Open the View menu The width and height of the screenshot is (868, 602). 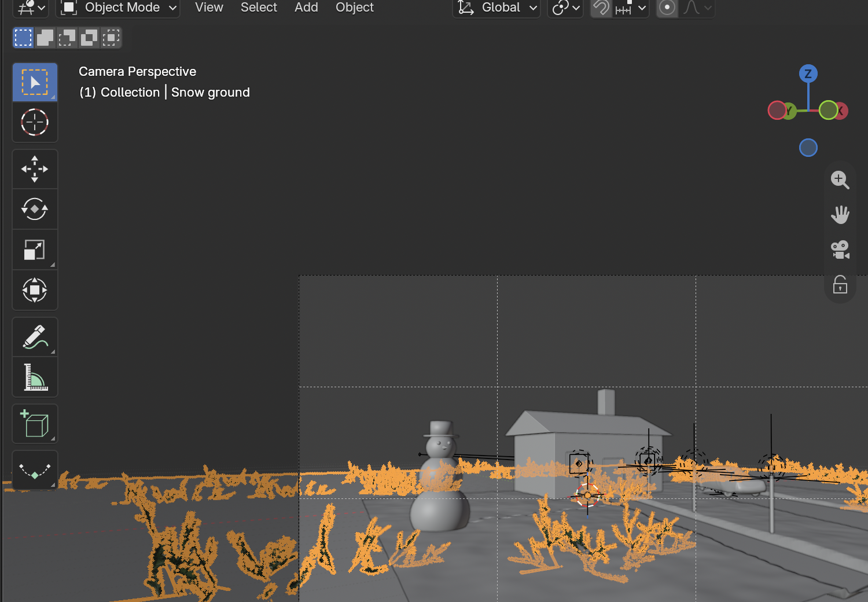[209, 8]
